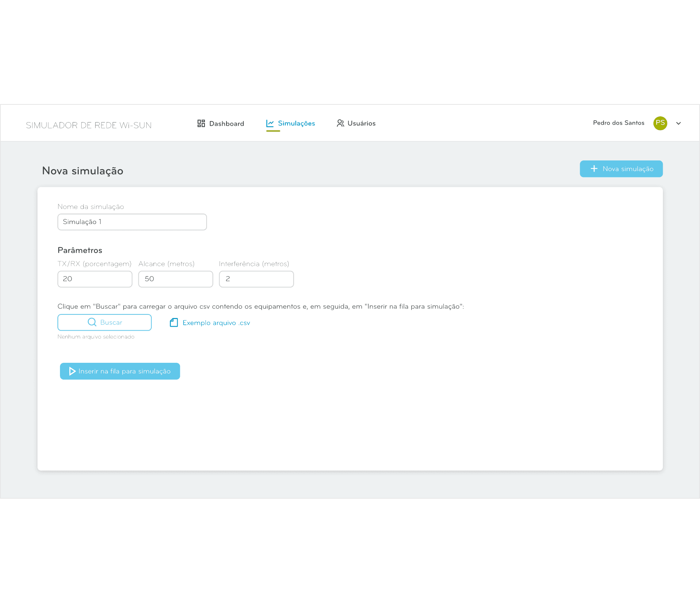Click the PS user avatar
700x602 pixels.
point(660,123)
